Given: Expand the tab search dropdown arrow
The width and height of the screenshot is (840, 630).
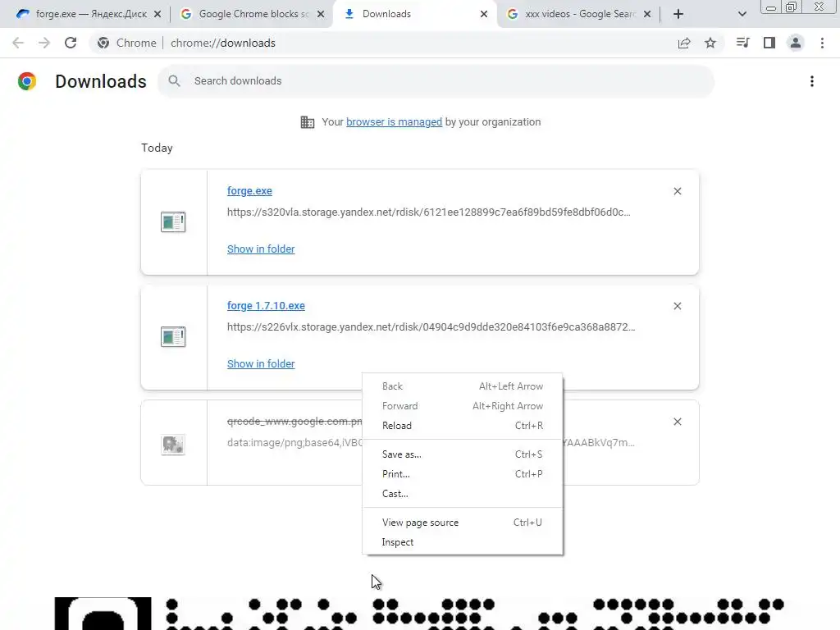Looking at the screenshot, I should [742, 14].
